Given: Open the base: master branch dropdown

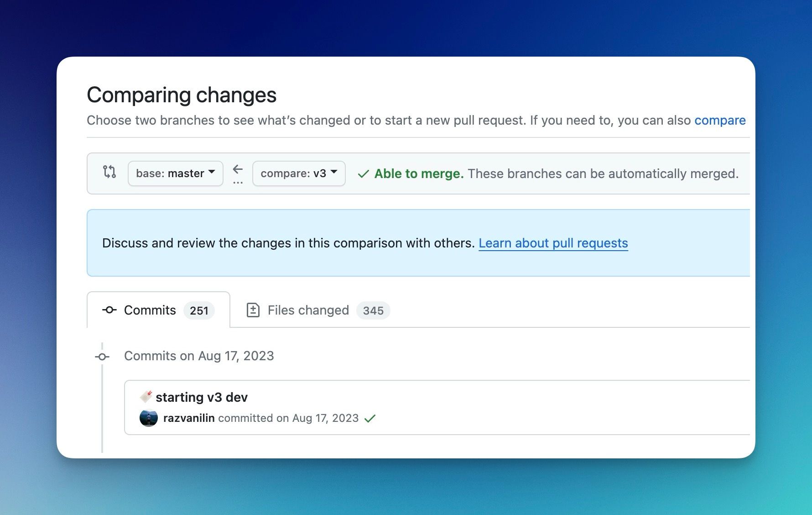Looking at the screenshot, I should point(175,173).
